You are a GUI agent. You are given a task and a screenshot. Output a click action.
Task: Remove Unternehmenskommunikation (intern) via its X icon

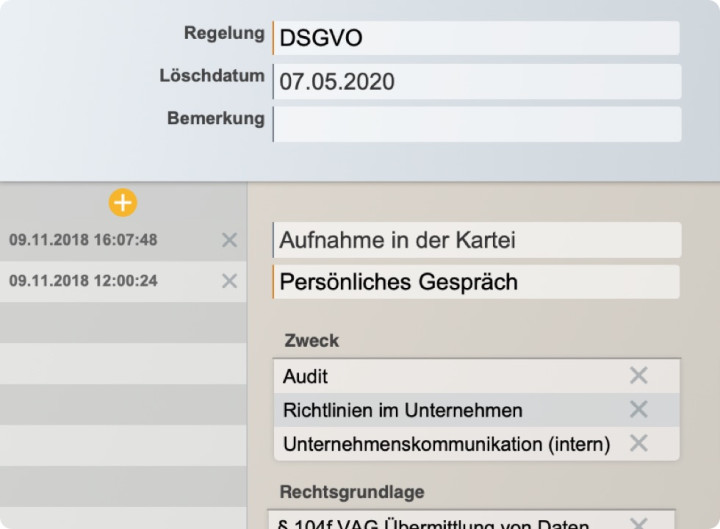tap(638, 443)
